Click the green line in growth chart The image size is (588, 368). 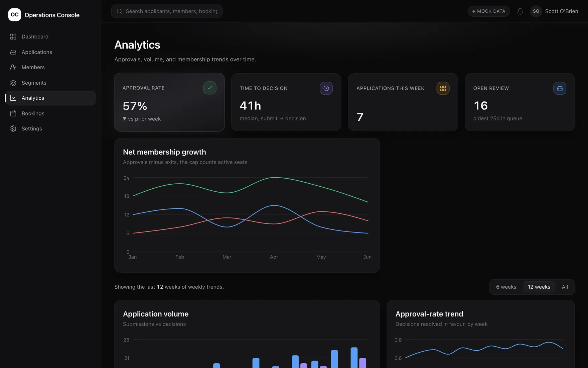click(x=274, y=178)
